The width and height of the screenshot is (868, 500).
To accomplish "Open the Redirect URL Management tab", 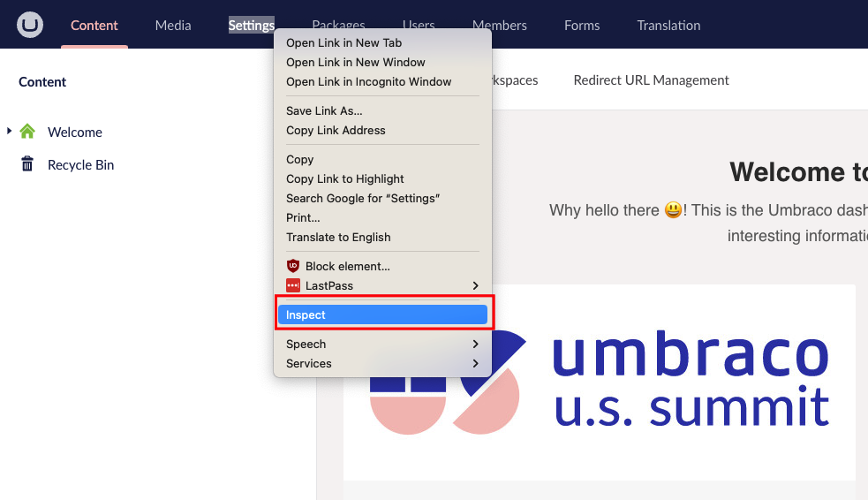I will pos(651,80).
